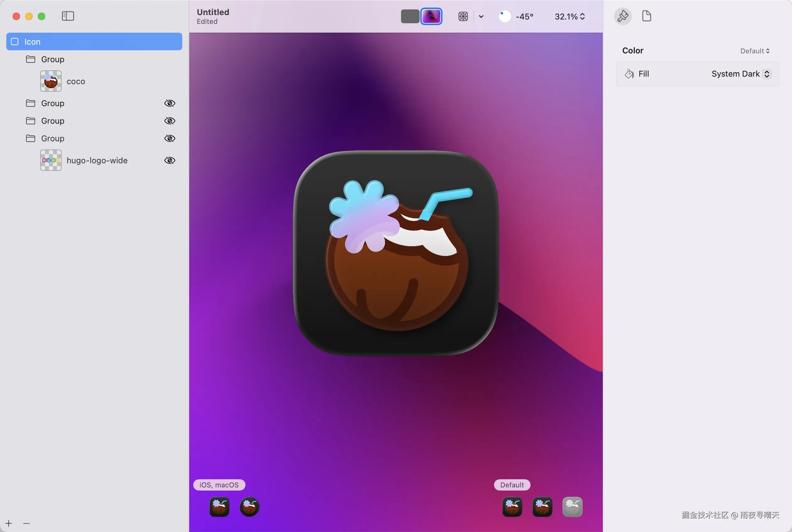This screenshot has height=532, width=792.
Task: Open the grid options chevron dropdown
Action: (481, 16)
